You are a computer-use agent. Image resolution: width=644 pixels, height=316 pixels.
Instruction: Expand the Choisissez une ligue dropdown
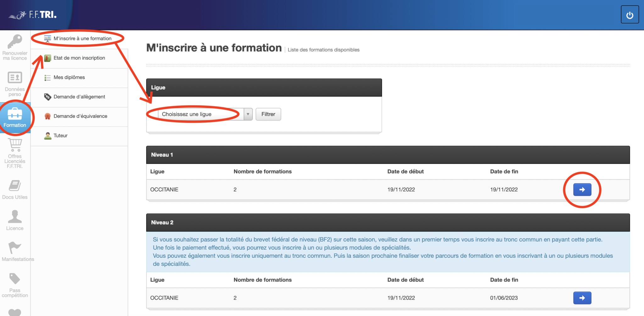(201, 114)
